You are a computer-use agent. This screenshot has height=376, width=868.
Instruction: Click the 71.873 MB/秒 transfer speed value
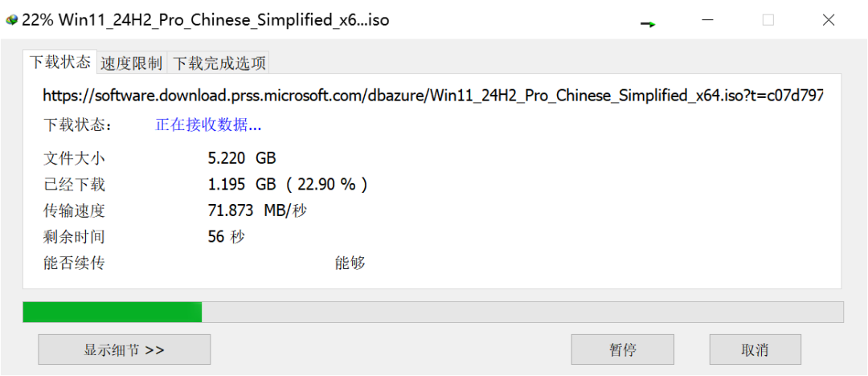(257, 210)
